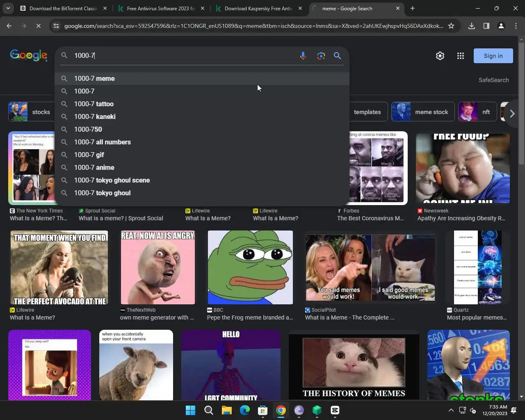Stop page loading with the X button
The width and height of the screenshot is (525, 420).
point(38,26)
